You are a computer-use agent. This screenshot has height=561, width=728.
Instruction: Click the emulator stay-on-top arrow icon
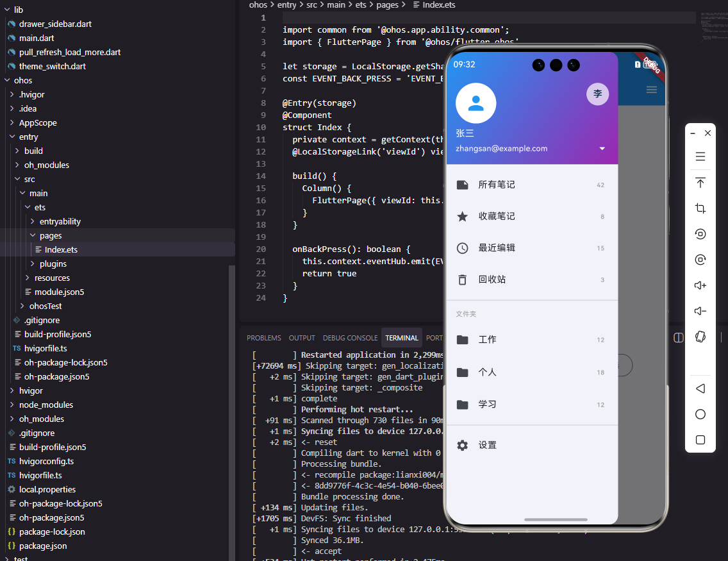(x=700, y=183)
